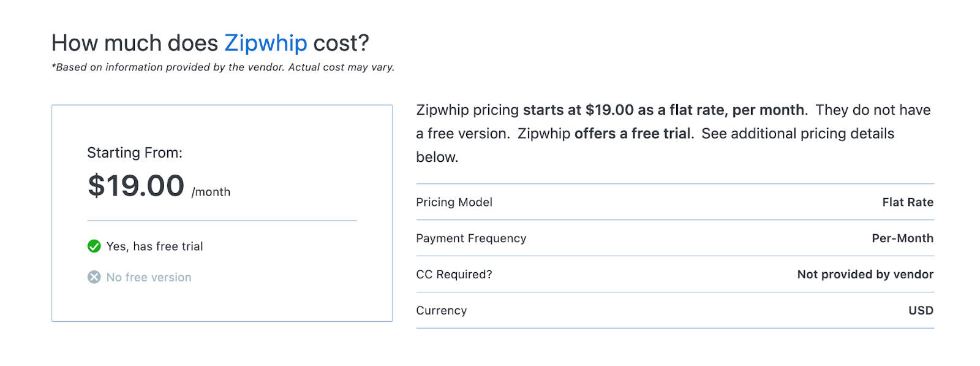Click the "Currency" row label
The width and height of the screenshot is (980, 366).
pyautogui.click(x=441, y=311)
